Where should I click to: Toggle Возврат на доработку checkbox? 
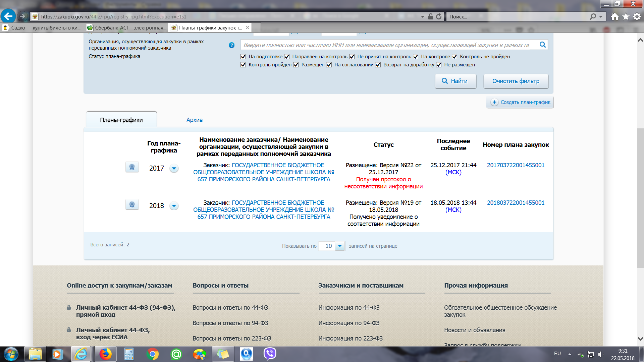click(x=378, y=65)
